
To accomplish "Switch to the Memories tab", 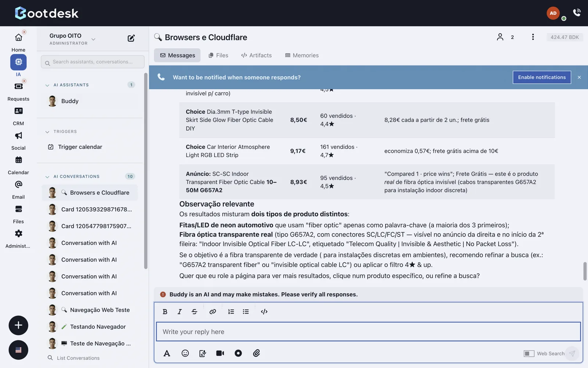I will pyautogui.click(x=302, y=55).
